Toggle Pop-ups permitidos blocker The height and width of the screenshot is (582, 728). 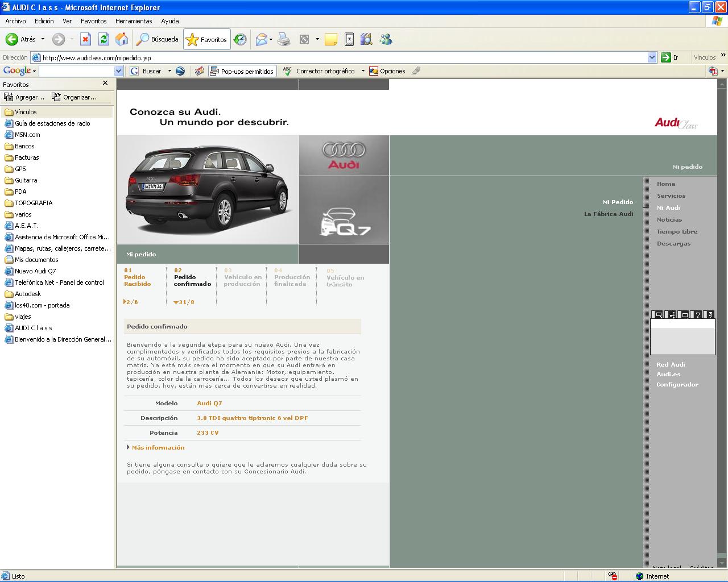click(x=242, y=71)
